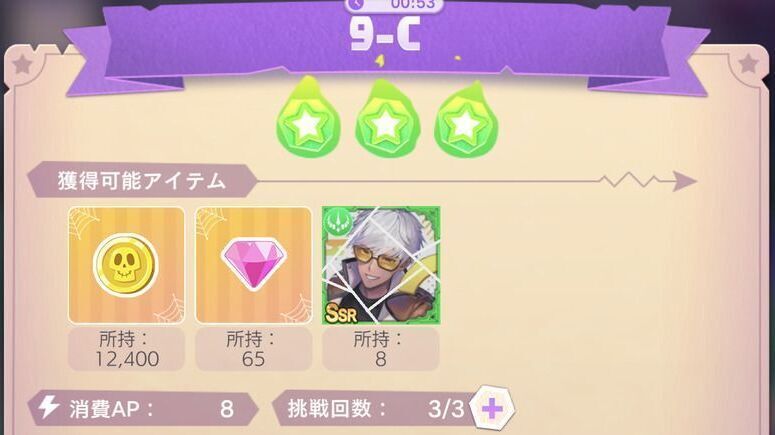Click the 獲得可能アイテム section header

(142, 180)
